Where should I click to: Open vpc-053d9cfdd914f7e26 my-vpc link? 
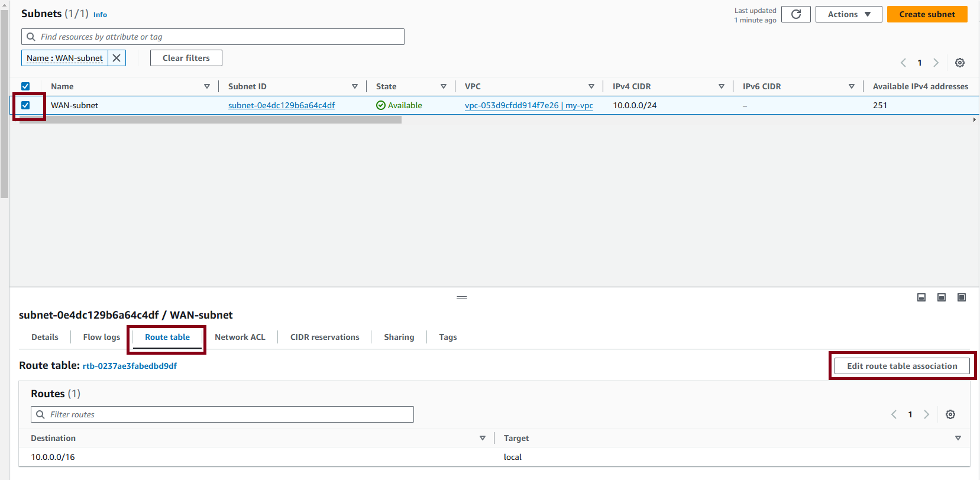click(x=529, y=105)
